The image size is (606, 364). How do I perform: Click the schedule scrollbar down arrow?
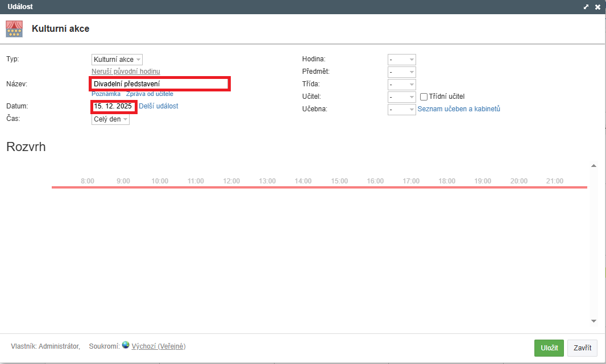(593, 321)
